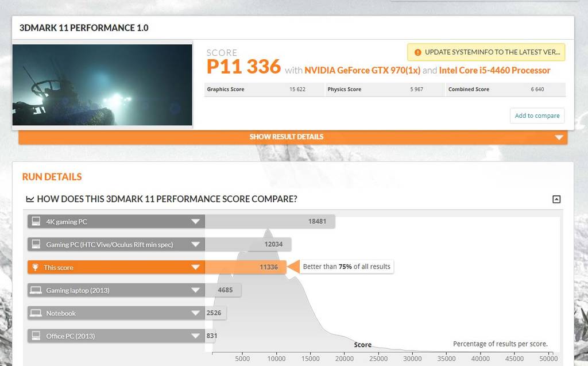Click the desktop icon on Gaming PC HTC Vive row

tap(36, 244)
